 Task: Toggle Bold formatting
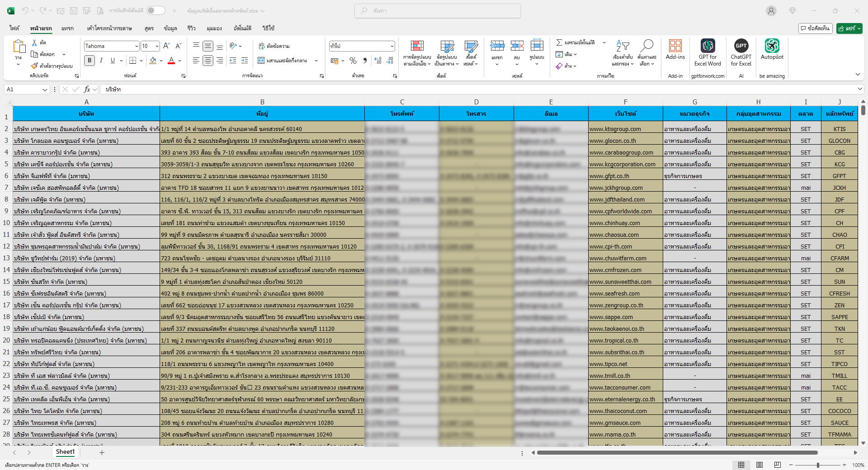click(x=90, y=61)
